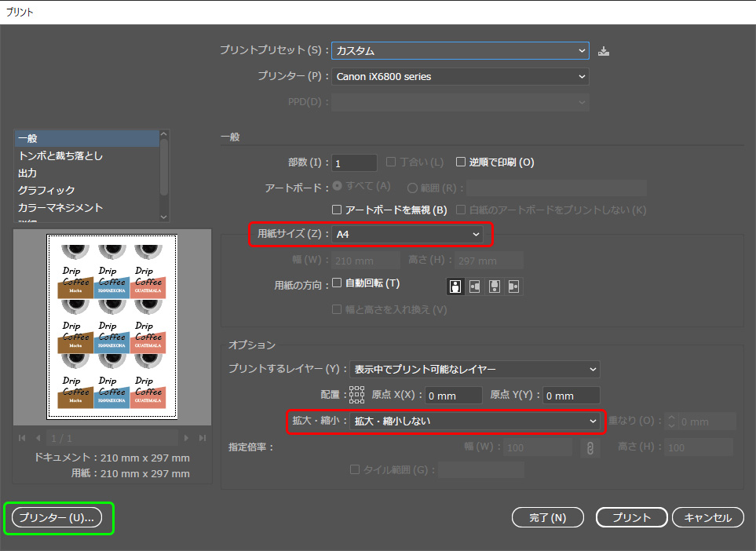Enable 自動回転 auto-rotate checkbox
Viewport: 756px width, 551px height.
tap(338, 283)
